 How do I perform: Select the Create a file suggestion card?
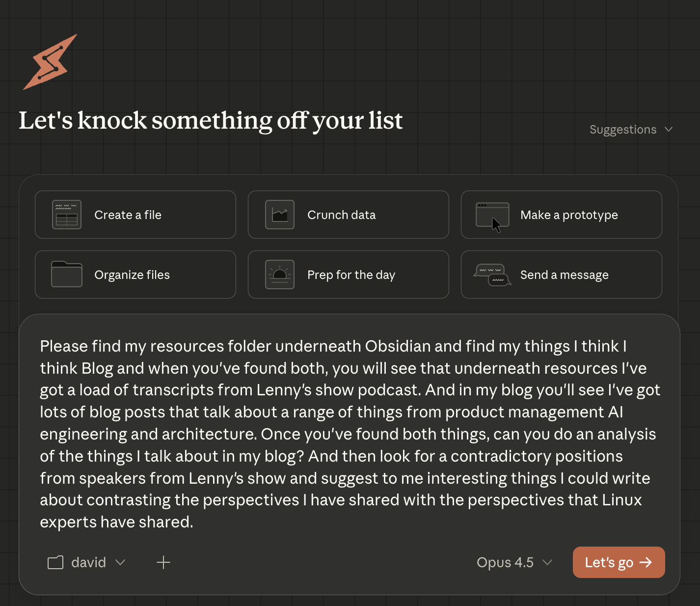click(x=135, y=215)
